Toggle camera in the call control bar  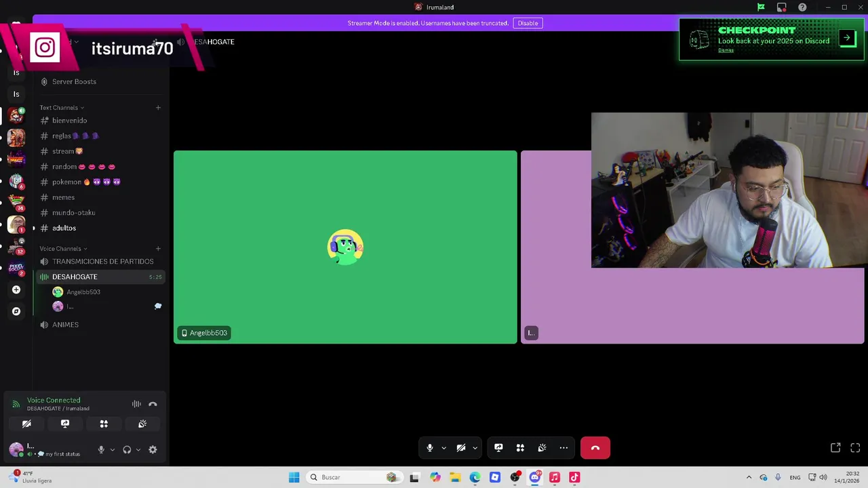[461, 448]
